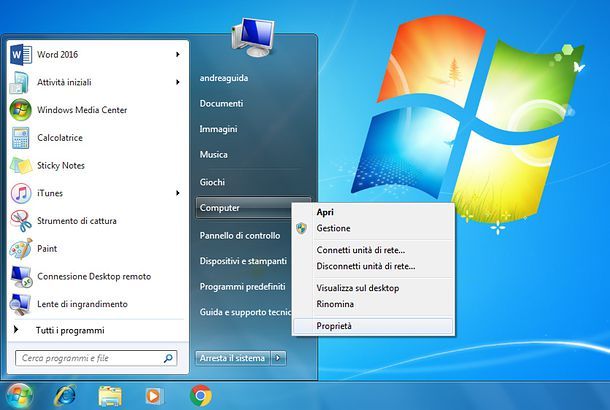The height and width of the screenshot is (410, 610).
Task: Open Internet Explorer from the taskbar
Action: click(x=65, y=396)
